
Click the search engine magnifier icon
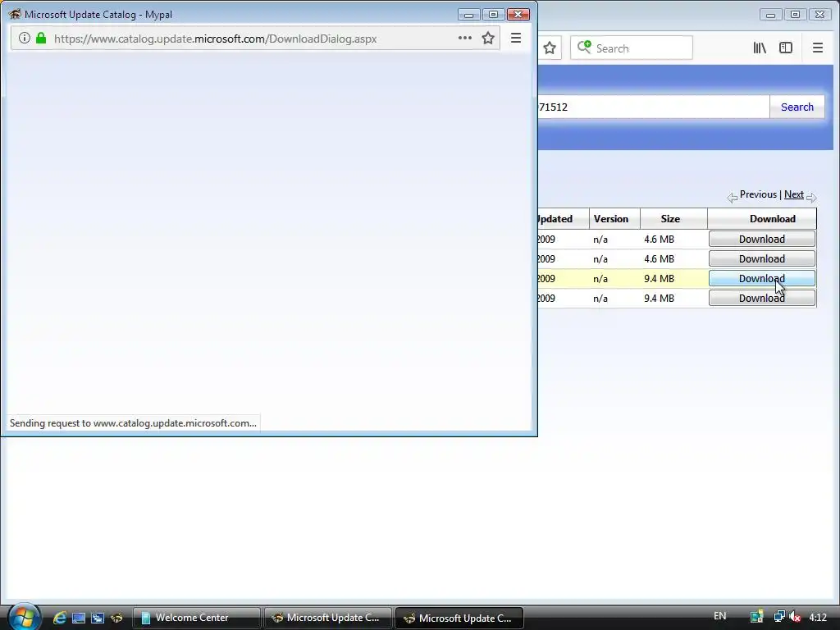pyautogui.click(x=584, y=48)
